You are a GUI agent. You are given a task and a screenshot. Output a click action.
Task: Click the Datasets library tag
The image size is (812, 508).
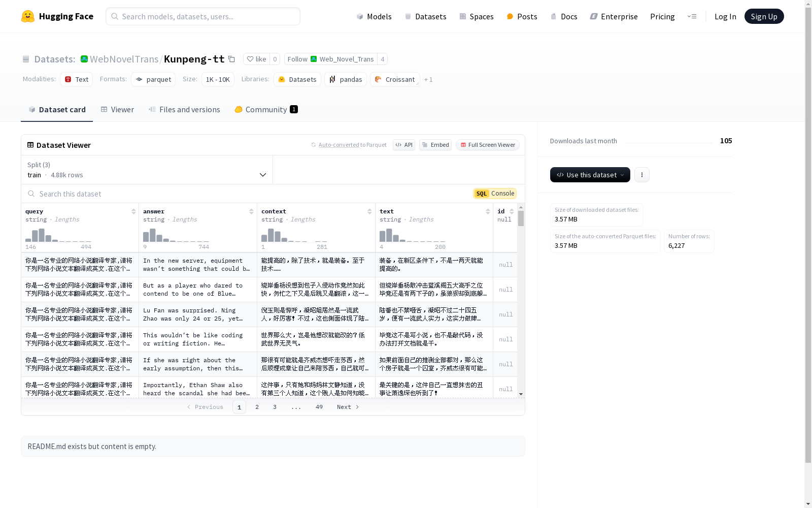(297, 79)
